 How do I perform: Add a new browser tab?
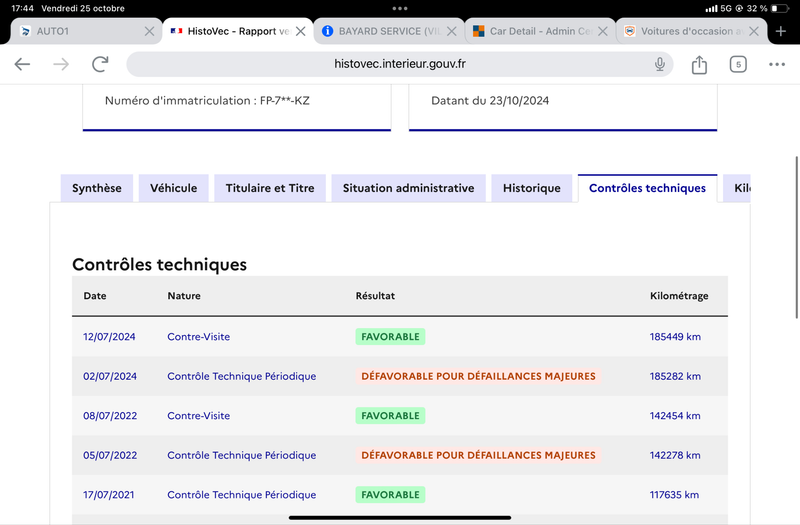781,32
